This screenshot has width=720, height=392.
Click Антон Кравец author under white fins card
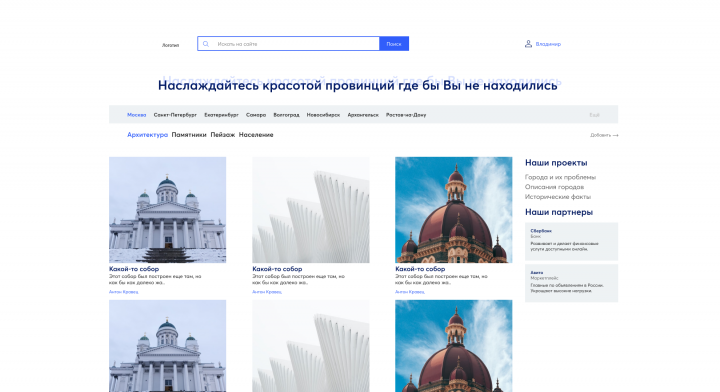267,292
